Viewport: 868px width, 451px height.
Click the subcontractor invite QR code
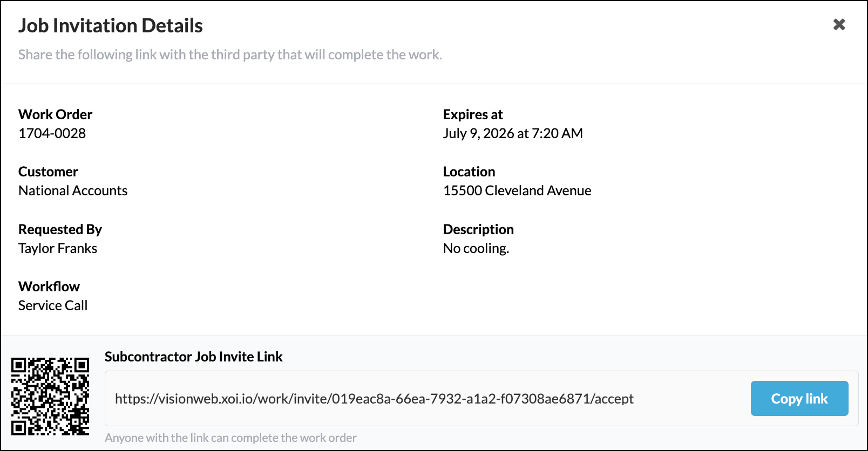click(50, 397)
